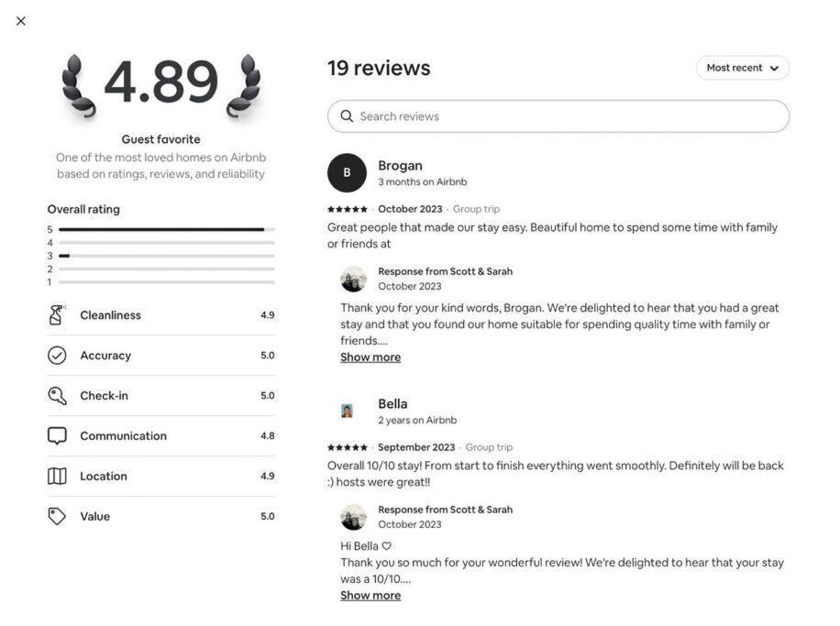Screen dimensions: 840x626
Task: Click the chevron arrow beside Most recent
Action: click(774, 68)
